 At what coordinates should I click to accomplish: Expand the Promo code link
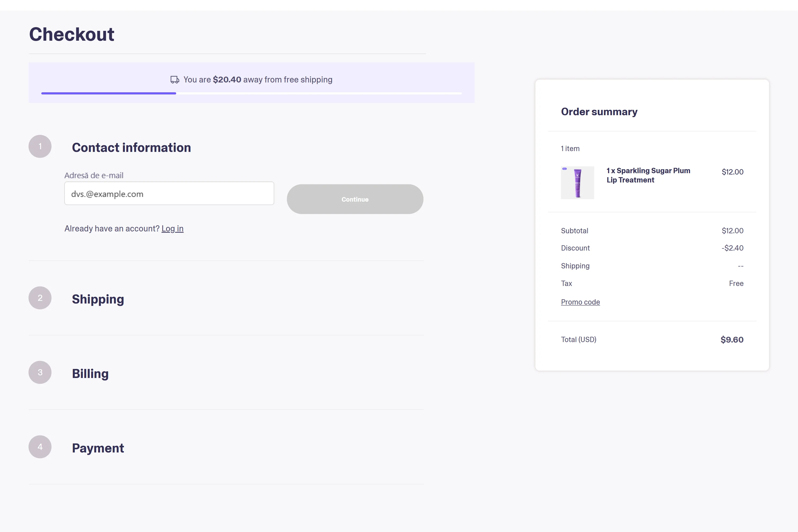click(x=580, y=302)
